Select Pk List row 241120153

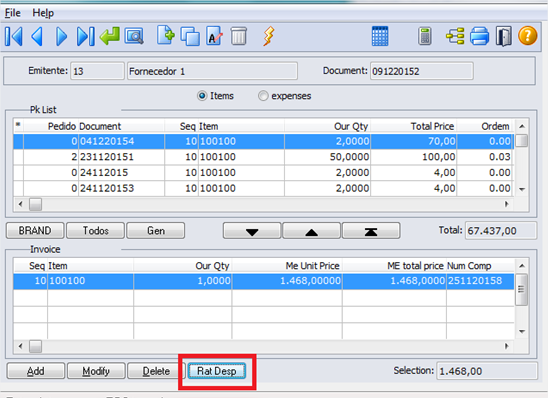[x=263, y=188]
